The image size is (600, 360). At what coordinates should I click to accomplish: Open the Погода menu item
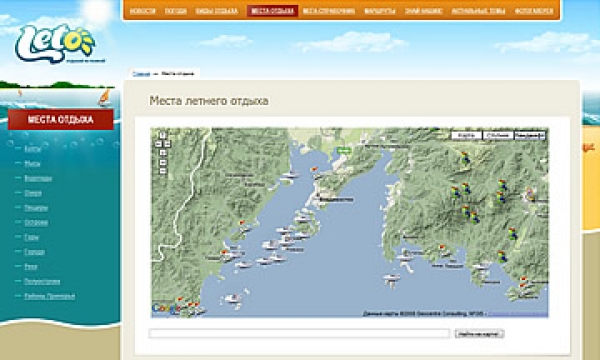(176, 11)
